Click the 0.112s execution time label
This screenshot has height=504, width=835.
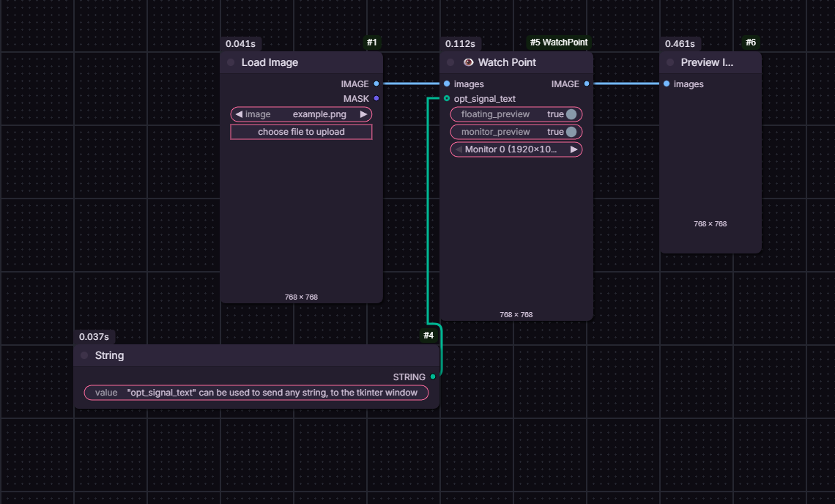[x=460, y=44]
